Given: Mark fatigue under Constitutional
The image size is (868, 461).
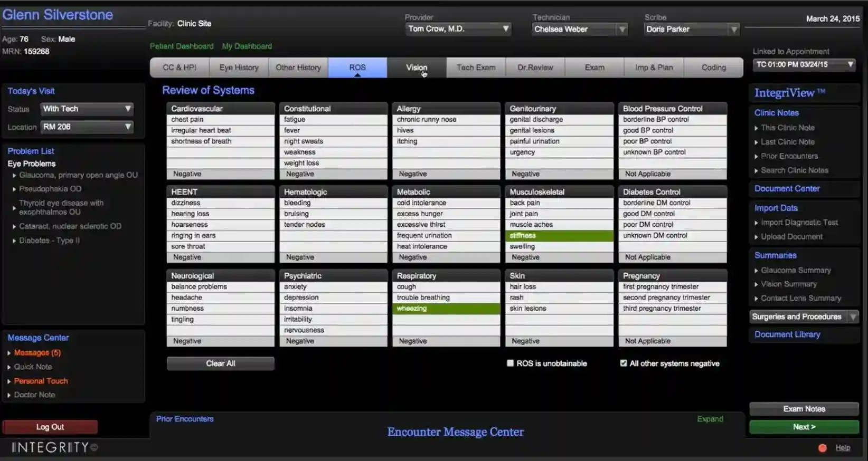Looking at the screenshot, I should 334,120.
